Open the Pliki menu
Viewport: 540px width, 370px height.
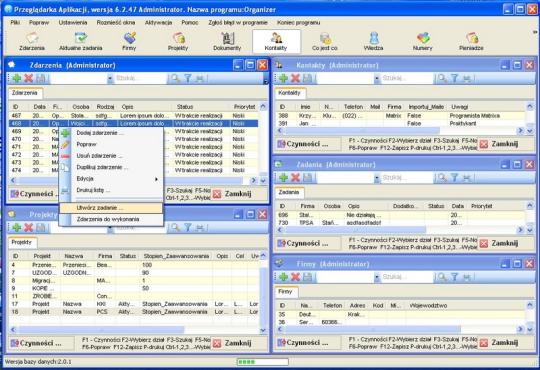tap(15, 23)
